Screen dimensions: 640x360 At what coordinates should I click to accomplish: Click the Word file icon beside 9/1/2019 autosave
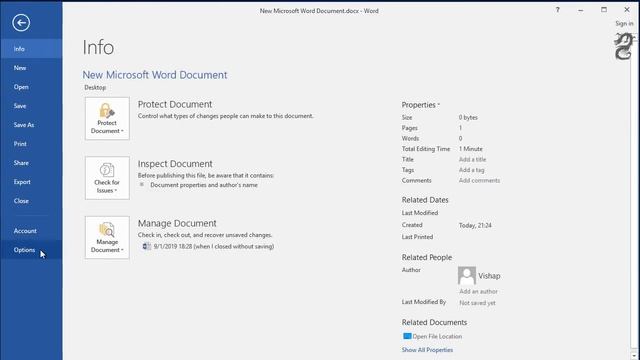pos(147,246)
